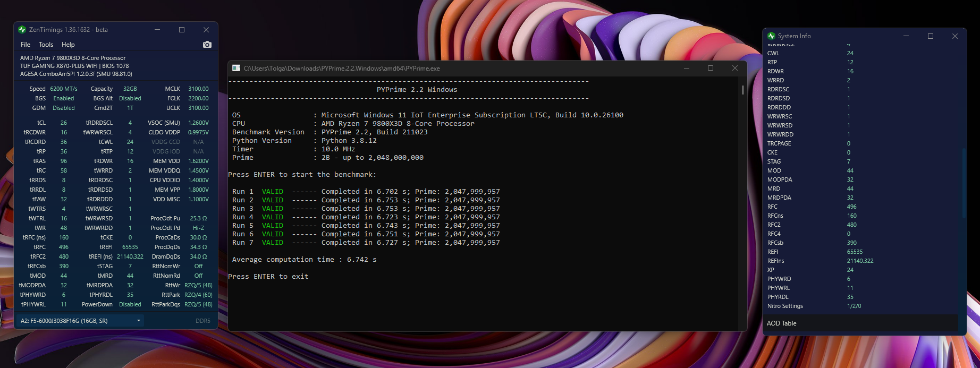Minimize the System Info window
Viewport: 980px width, 368px height.
906,36
